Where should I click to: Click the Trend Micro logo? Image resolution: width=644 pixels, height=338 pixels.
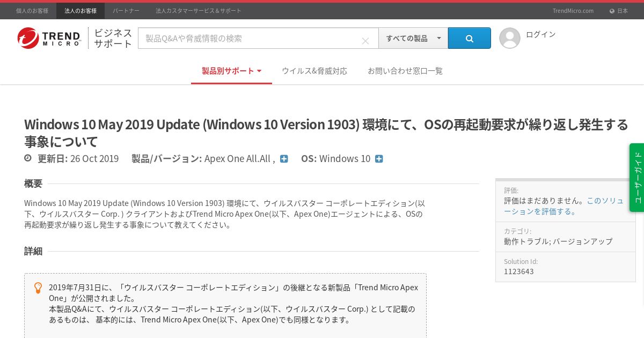[49, 38]
